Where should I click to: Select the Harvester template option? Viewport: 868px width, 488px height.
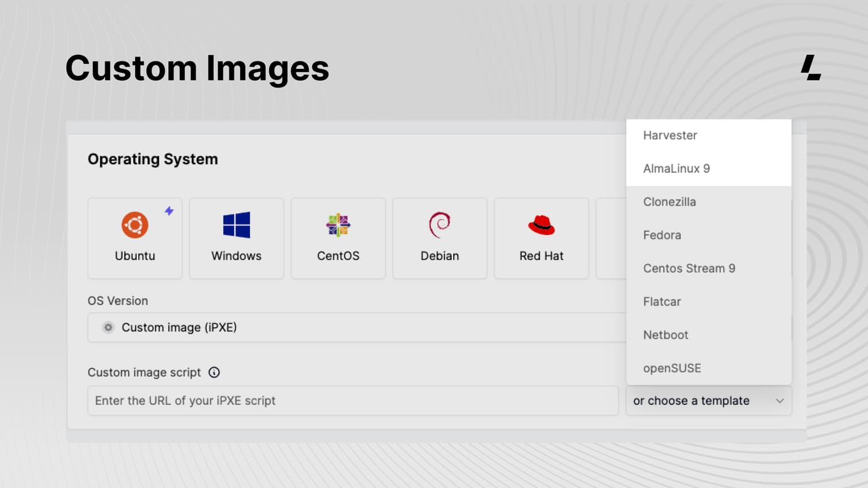670,135
